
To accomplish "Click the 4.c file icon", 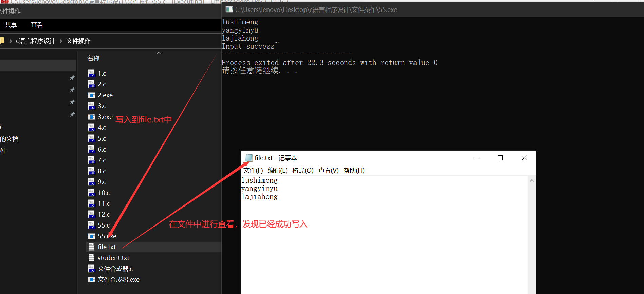I will [91, 128].
